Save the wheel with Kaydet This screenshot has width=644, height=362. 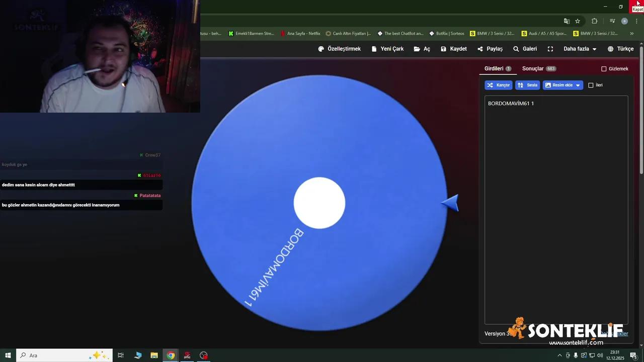point(453,49)
